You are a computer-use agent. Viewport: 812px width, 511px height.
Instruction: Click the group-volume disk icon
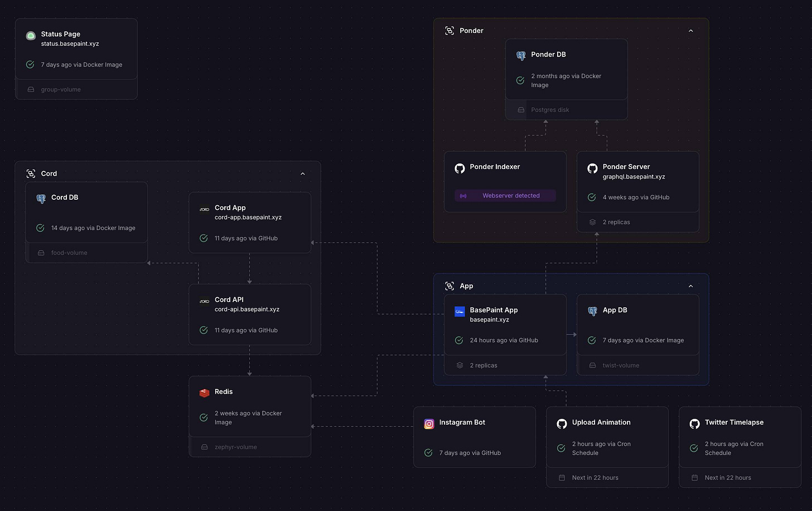click(x=31, y=89)
